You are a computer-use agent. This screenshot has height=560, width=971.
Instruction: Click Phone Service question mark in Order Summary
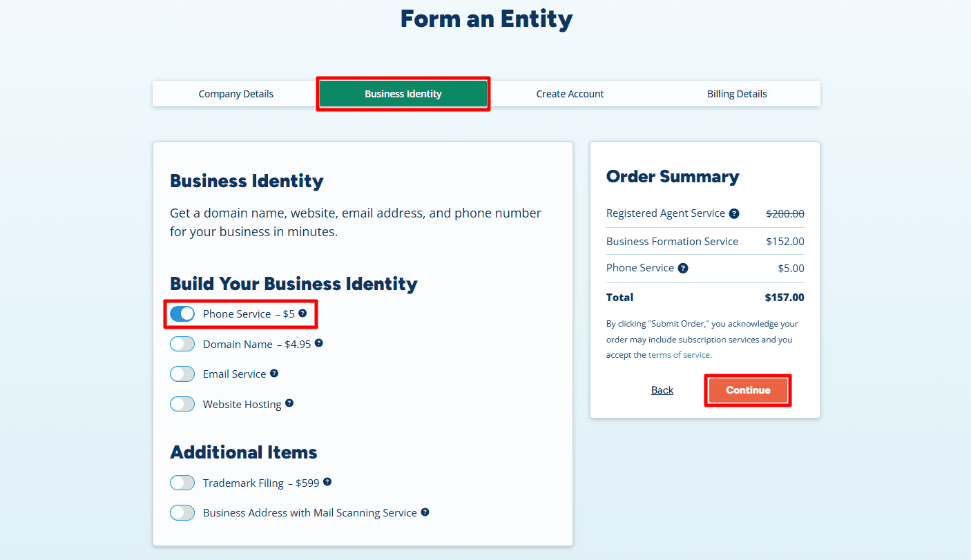click(x=682, y=268)
